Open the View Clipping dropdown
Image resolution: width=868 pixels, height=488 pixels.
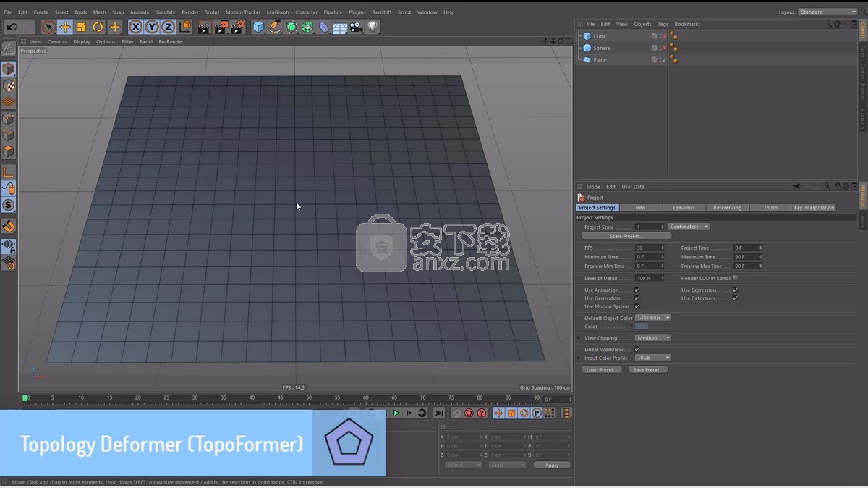[653, 337]
